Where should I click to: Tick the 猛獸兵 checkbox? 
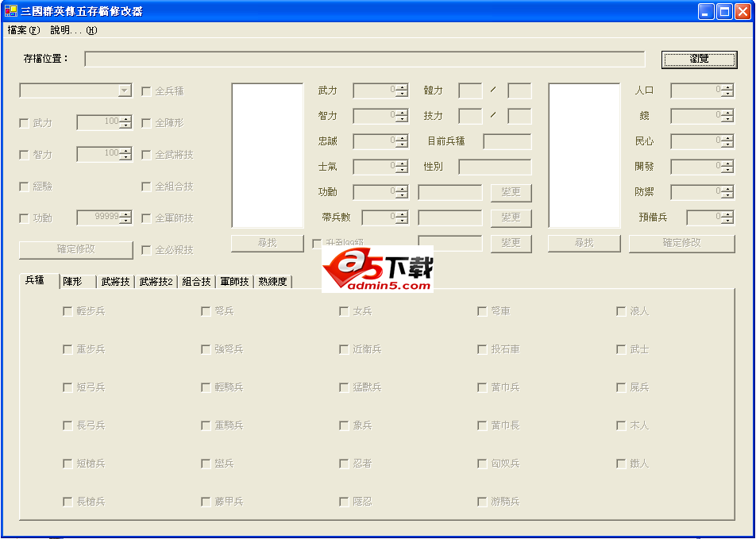coord(344,387)
